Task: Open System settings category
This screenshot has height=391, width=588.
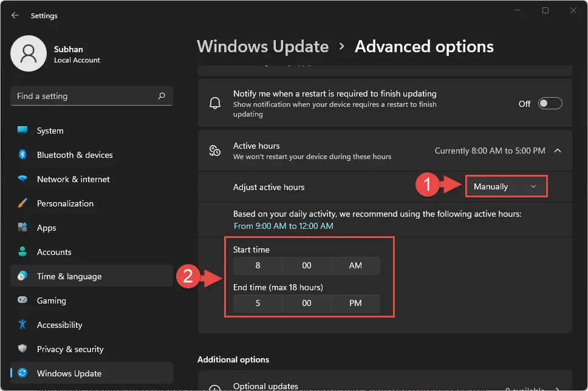Action: 92,131
